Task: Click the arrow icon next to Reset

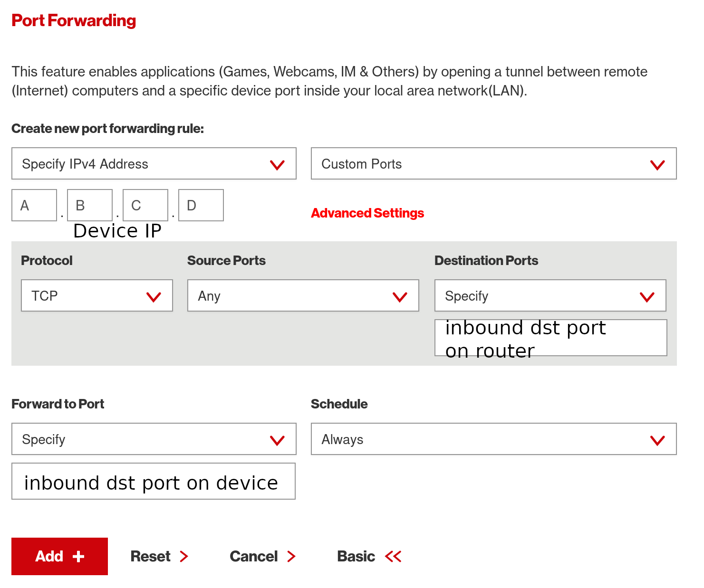Action: tap(184, 556)
